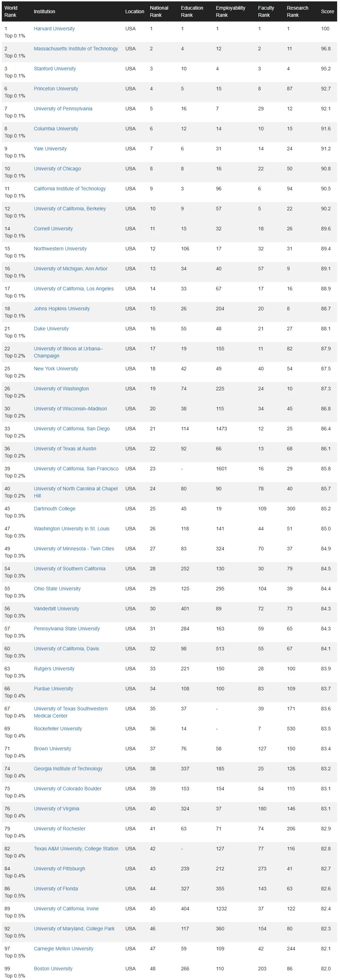Open University of California, San Francisco
The image size is (340, 980).
(x=76, y=469)
